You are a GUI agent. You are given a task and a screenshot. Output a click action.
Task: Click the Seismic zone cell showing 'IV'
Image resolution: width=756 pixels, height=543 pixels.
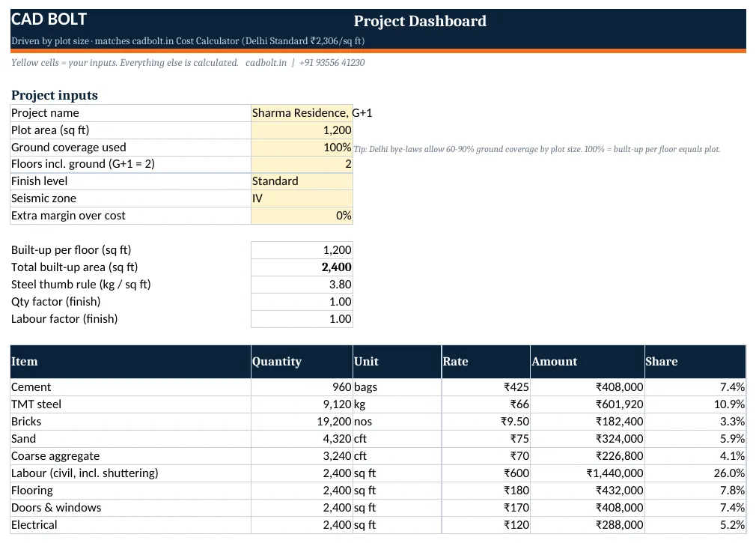302,198
